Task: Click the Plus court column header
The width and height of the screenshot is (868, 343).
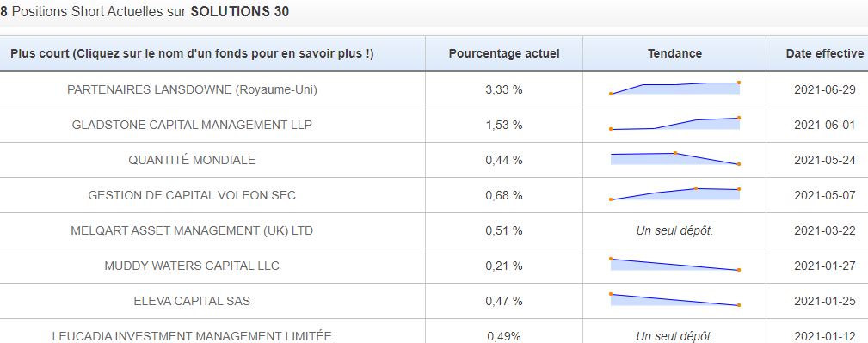Action: tap(192, 53)
